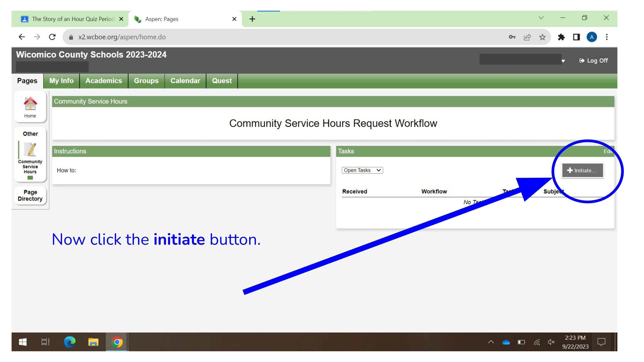Open the browser share icon
Image resolution: width=644 pixels, height=362 pixels.
click(x=527, y=37)
